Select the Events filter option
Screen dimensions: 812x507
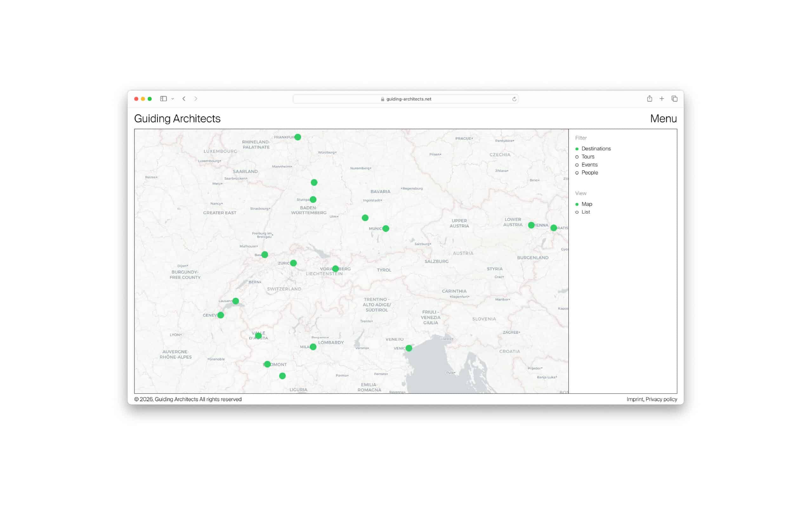tap(589, 165)
